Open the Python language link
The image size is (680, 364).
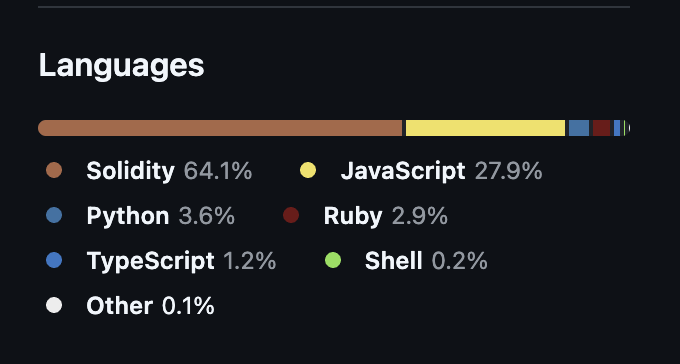(x=141, y=216)
